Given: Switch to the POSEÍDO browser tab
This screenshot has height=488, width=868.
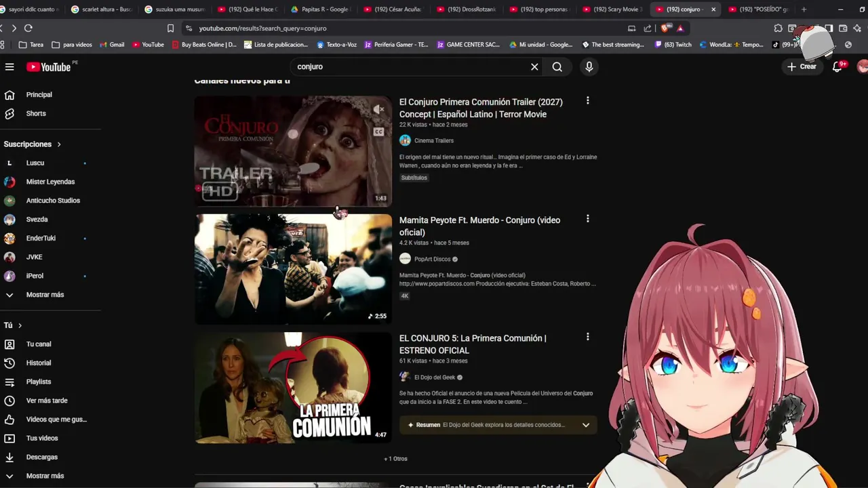Looking at the screenshot, I should [758, 9].
